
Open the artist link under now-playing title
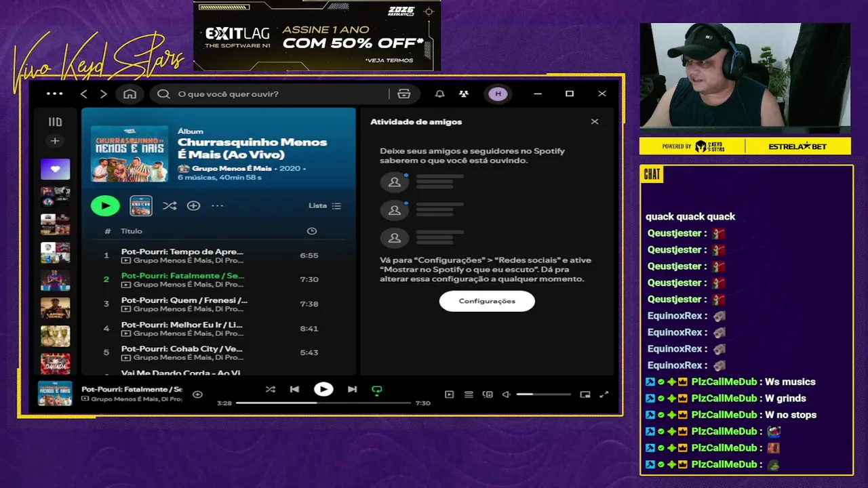pyautogui.click(x=136, y=399)
